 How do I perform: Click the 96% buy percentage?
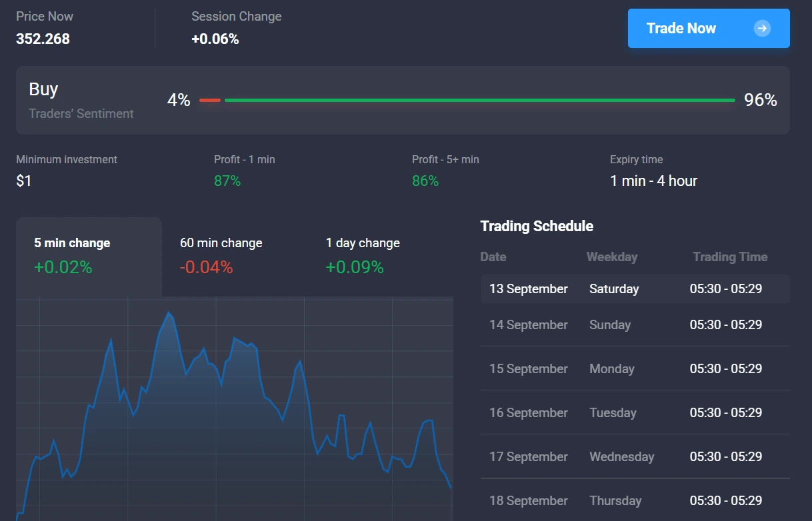tap(761, 100)
